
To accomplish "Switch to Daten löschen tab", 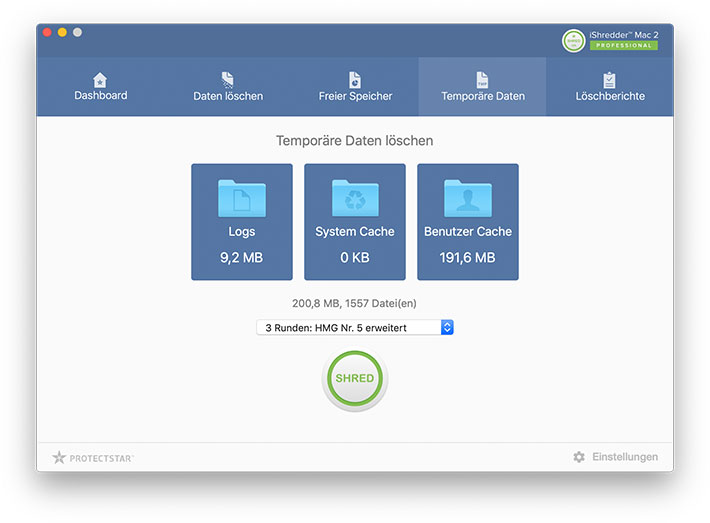I will click(228, 86).
